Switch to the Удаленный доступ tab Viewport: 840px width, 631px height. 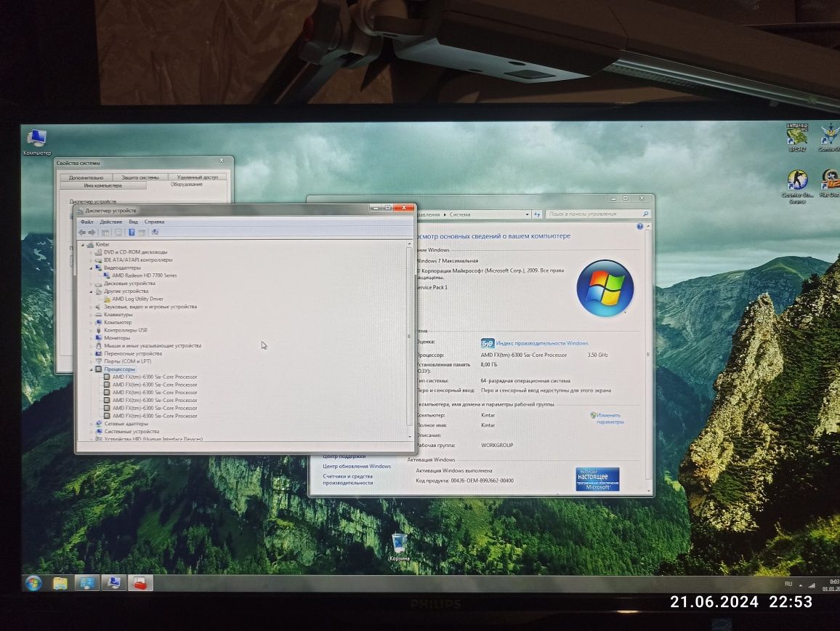coord(198,177)
